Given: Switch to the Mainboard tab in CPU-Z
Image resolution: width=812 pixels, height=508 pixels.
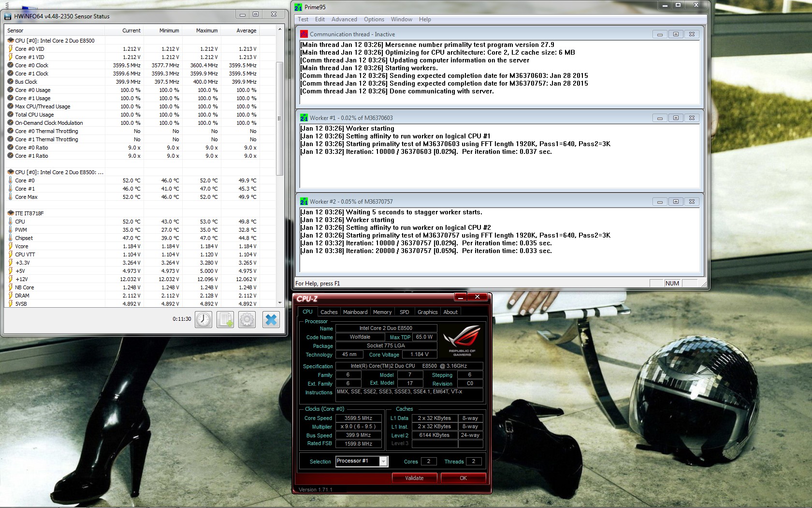Looking at the screenshot, I should [355, 312].
